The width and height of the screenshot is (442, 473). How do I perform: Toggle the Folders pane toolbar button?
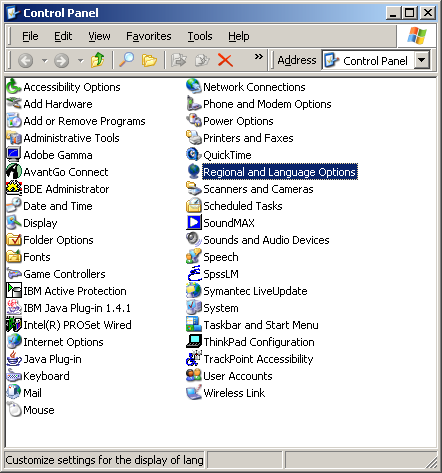(x=149, y=60)
